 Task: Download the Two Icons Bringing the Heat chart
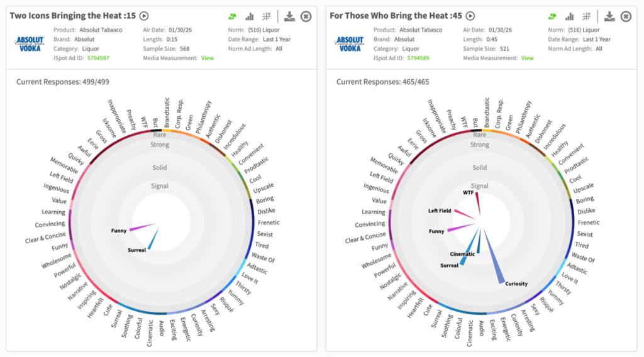pyautogui.click(x=289, y=16)
